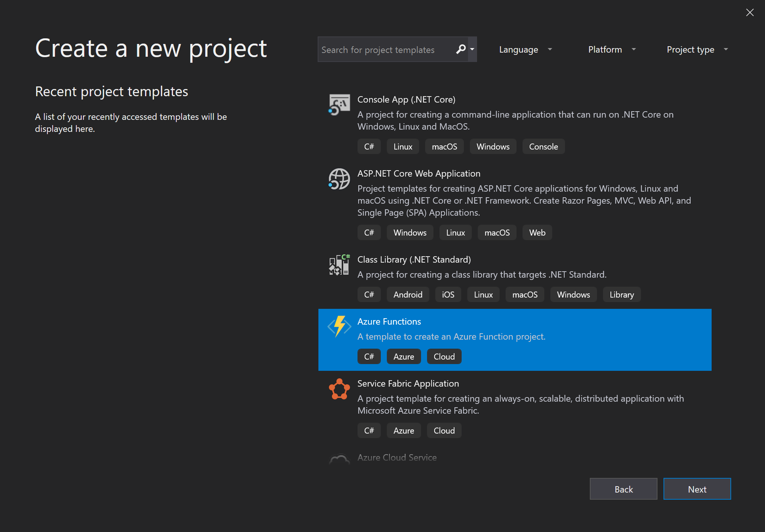Click the C# tag under Azure Functions
765x532 pixels.
pyautogui.click(x=369, y=357)
